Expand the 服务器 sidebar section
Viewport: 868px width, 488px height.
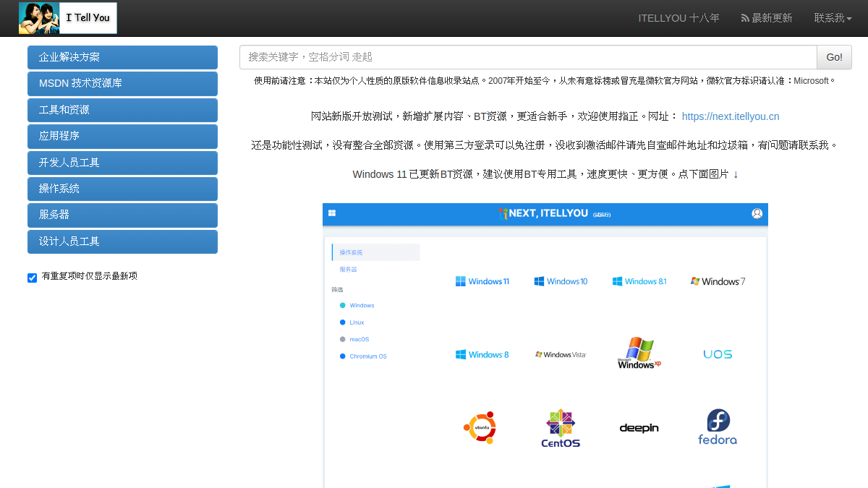(x=122, y=215)
